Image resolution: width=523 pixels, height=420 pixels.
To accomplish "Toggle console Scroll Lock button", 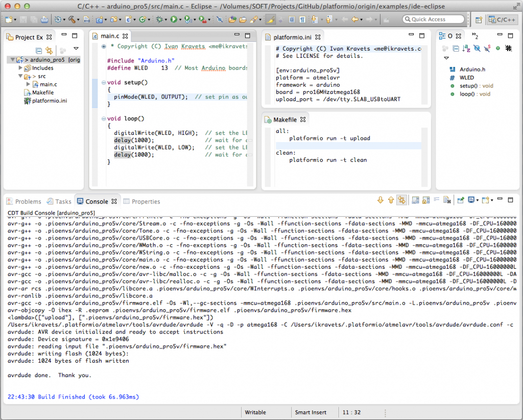I will pos(426,200).
